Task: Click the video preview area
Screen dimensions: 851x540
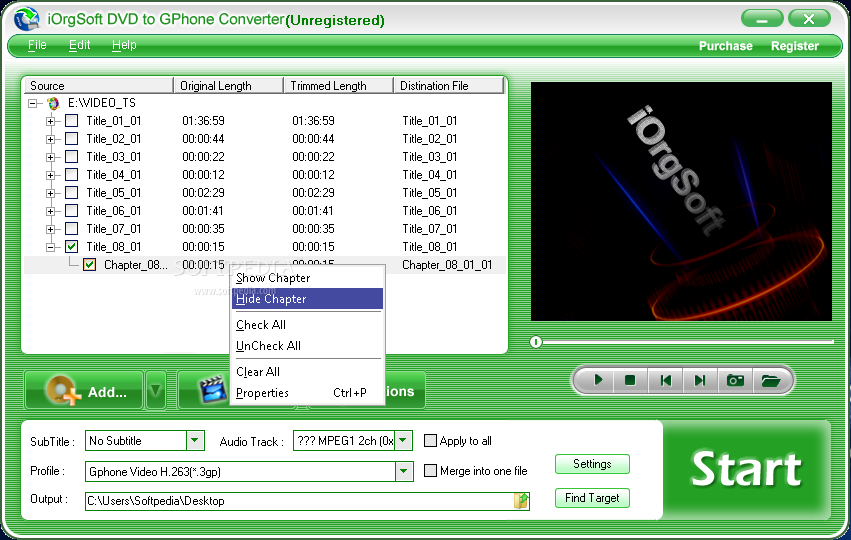Action: pyautogui.click(x=681, y=201)
